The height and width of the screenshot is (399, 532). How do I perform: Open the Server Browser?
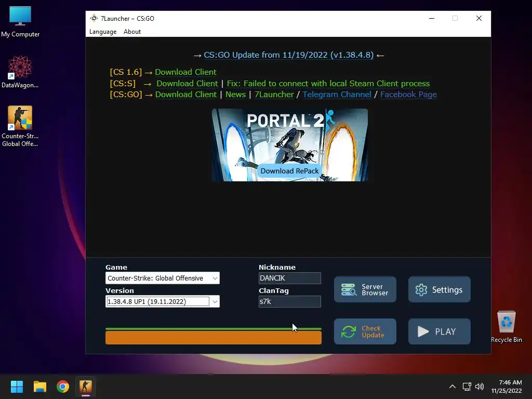[365, 289]
